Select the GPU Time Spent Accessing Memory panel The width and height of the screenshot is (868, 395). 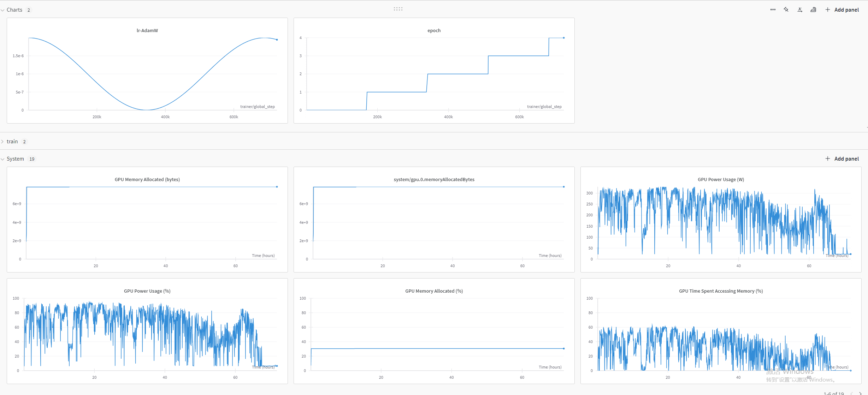pos(721,331)
